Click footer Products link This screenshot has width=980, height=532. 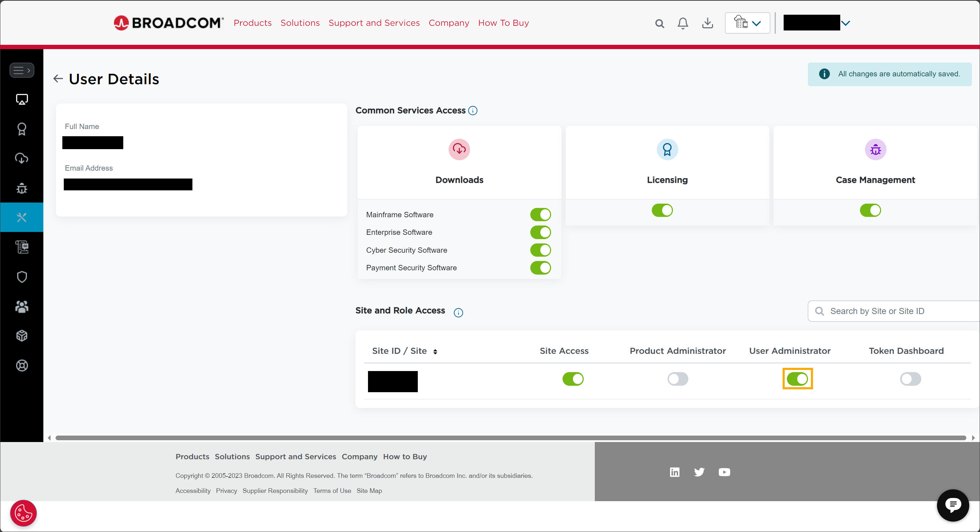coord(192,456)
